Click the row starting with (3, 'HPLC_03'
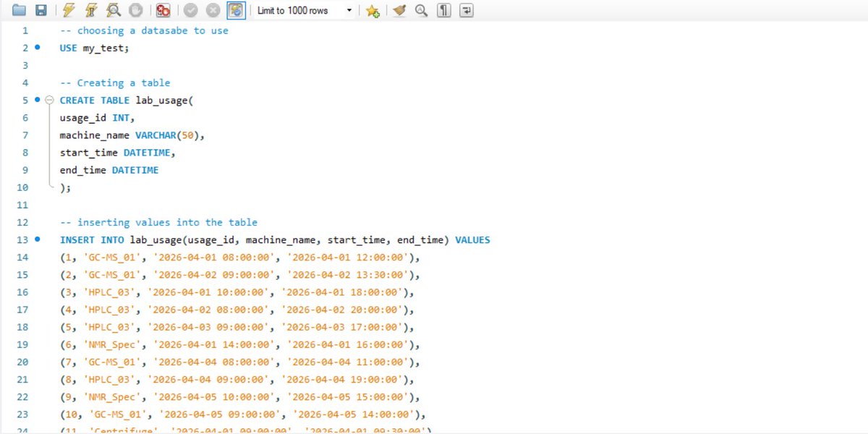Image resolution: width=868 pixels, height=434 pixels. 237,292
